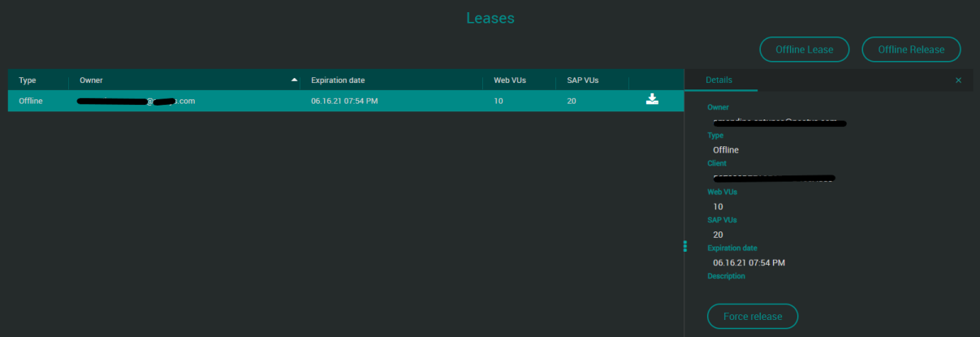Viewport: 980px width, 337px height.
Task: Sort by Type column header
Action: (28, 80)
